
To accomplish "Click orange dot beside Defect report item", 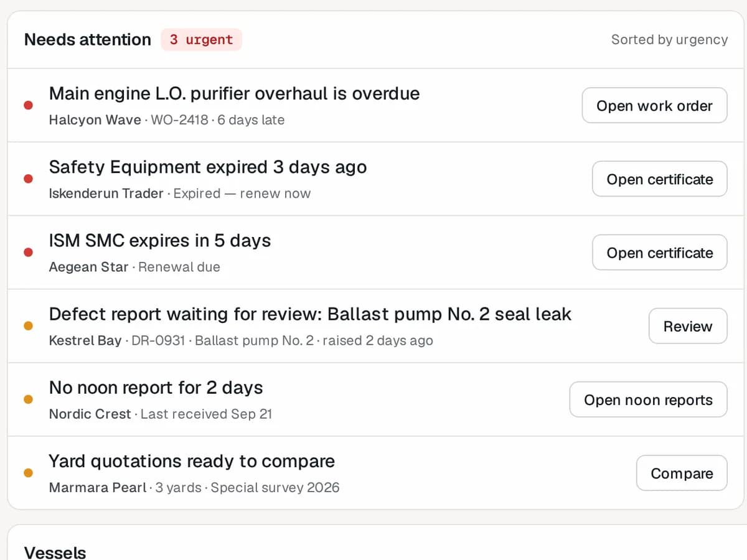I will (x=28, y=325).
